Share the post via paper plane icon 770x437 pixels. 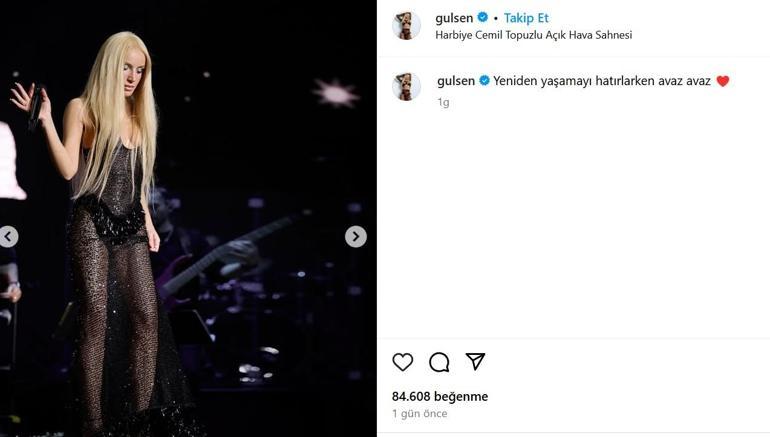[x=475, y=361]
